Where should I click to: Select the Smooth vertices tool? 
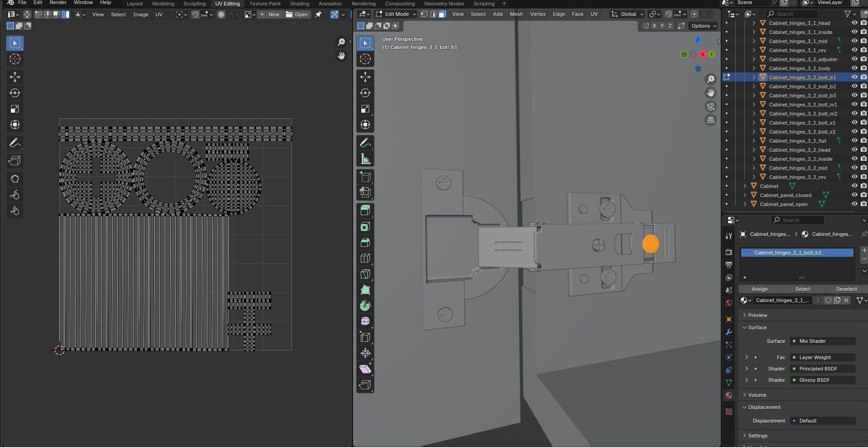[365, 322]
